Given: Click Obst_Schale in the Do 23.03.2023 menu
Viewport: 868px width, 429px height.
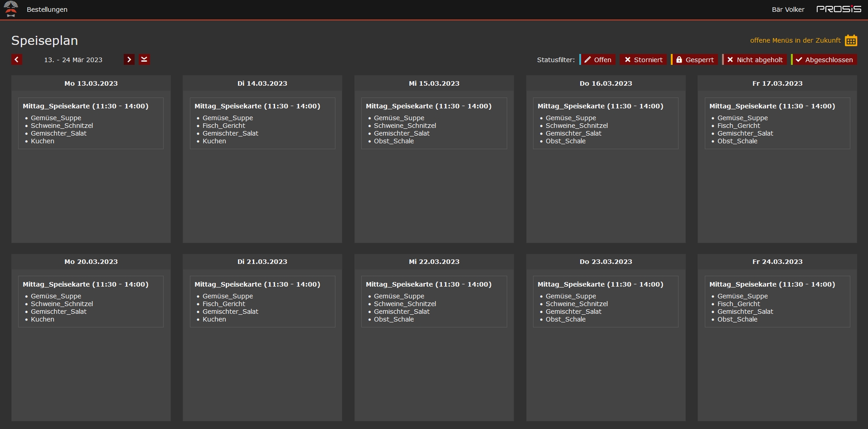Looking at the screenshot, I should click(x=566, y=319).
